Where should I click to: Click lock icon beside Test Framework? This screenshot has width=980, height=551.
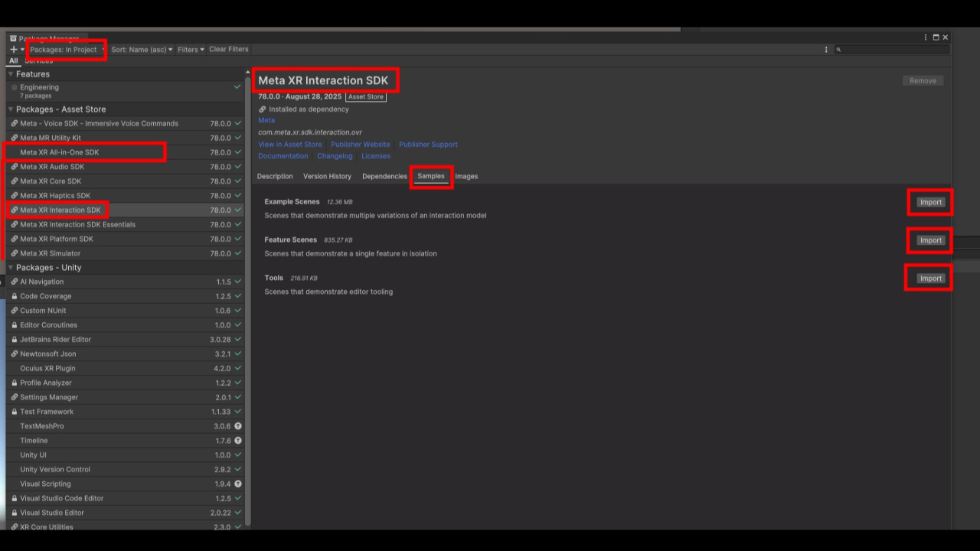point(14,412)
